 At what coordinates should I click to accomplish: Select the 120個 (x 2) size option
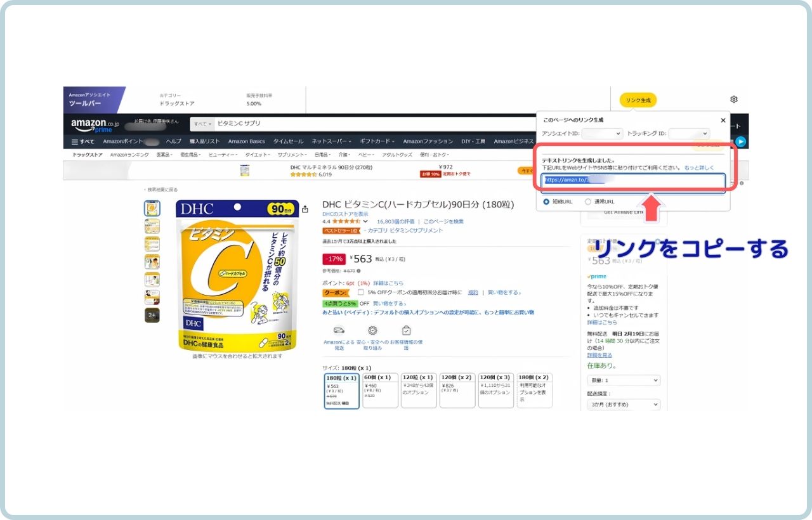[457, 391]
